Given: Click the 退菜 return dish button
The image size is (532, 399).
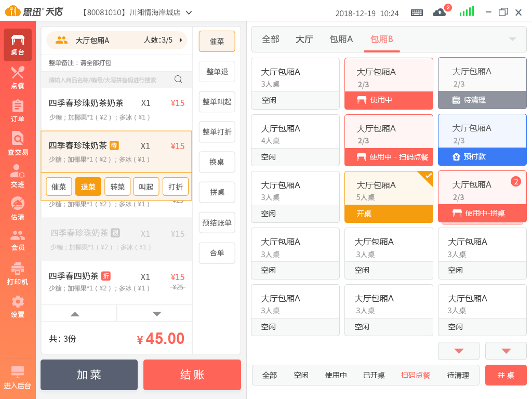Looking at the screenshot, I should 88,187.
